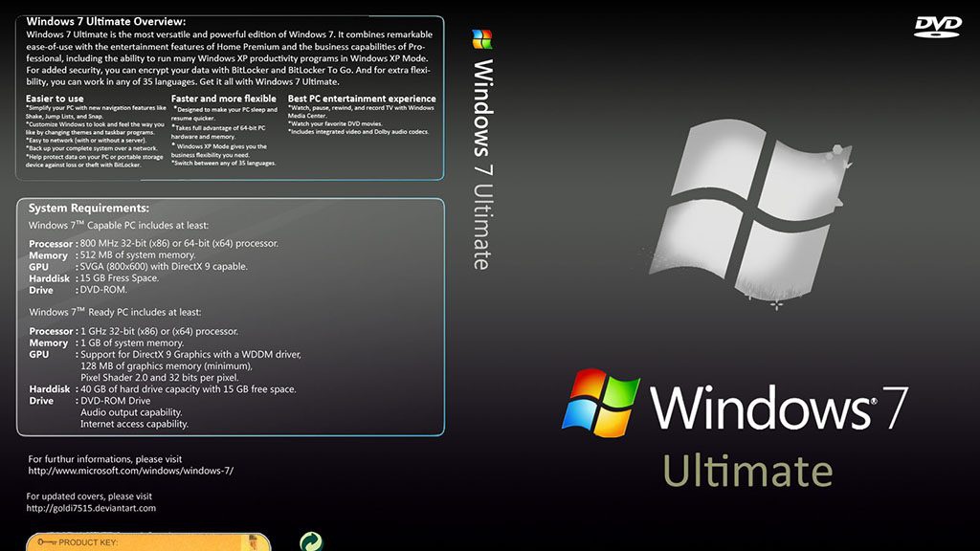Screen dimensions: 980x551
Task: Click "40 GB of hard drive capacity with 15 GB free space"
Action: (189, 389)
